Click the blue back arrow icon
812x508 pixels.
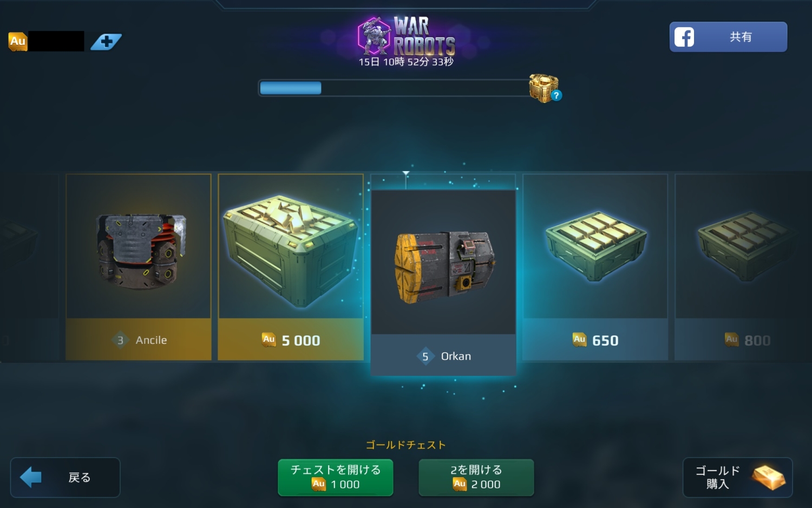[31, 477]
